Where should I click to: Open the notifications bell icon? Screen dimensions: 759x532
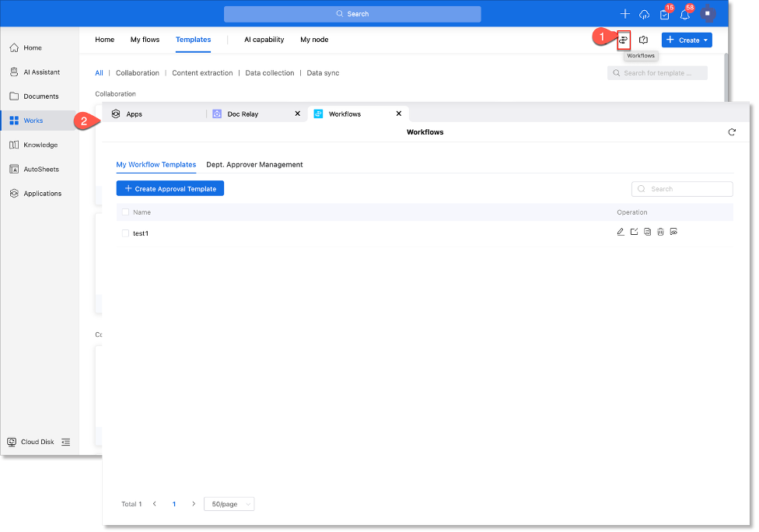685,14
